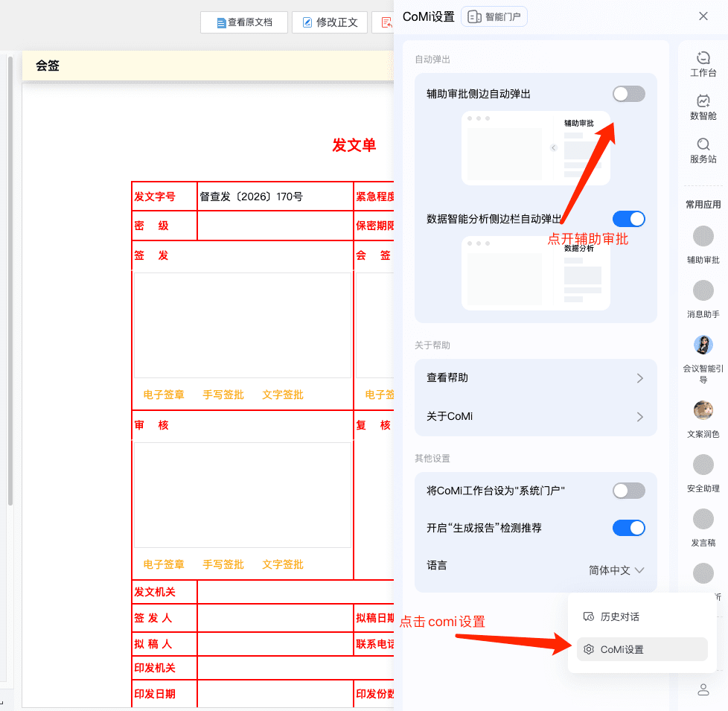
Task: Expand the 查看帮助 row chevron
Action: pos(639,378)
